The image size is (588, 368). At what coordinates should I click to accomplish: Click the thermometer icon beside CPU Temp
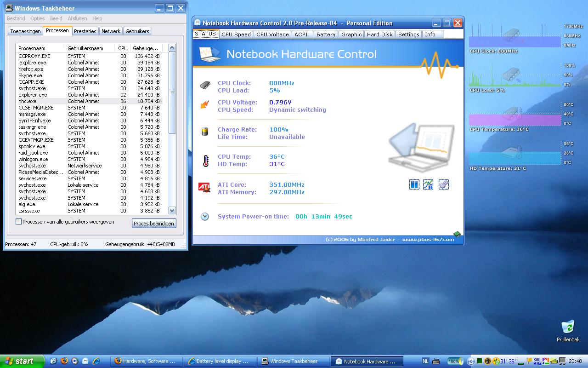pos(205,161)
